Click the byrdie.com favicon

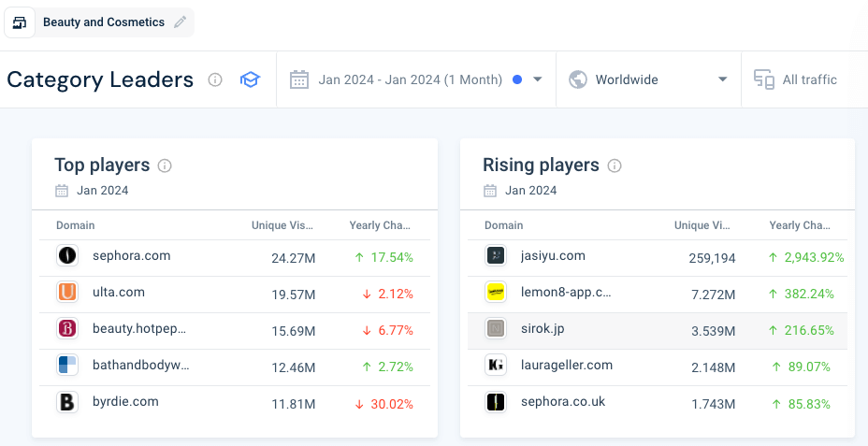click(67, 402)
